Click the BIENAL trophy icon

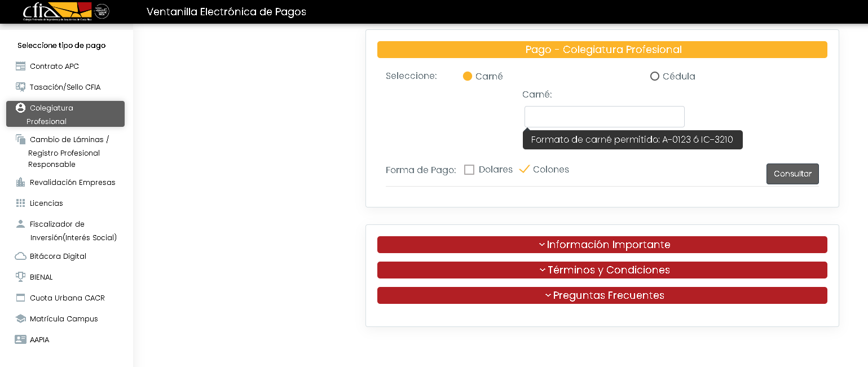coord(21,277)
